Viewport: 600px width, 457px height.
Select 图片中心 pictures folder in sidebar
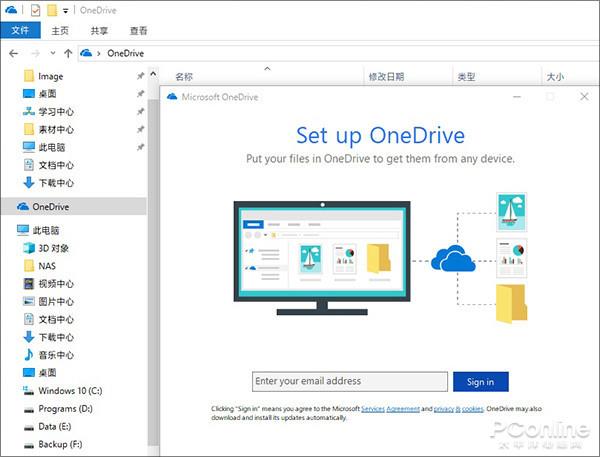(x=55, y=302)
